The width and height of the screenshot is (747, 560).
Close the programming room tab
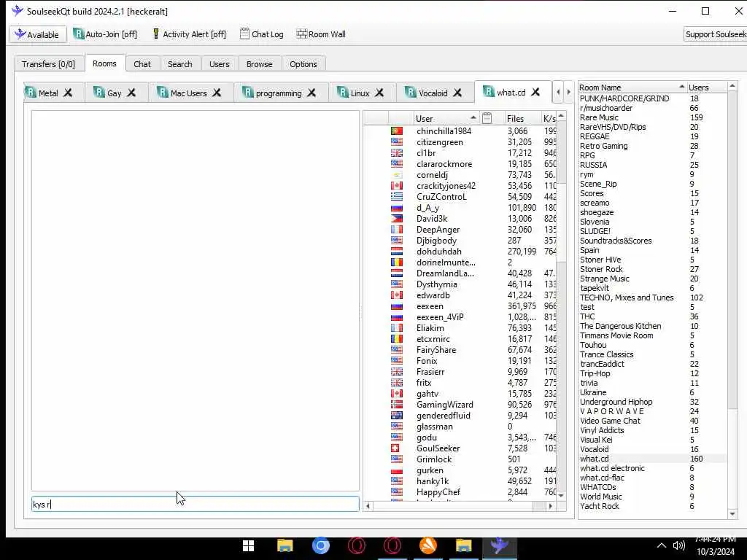point(311,93)
